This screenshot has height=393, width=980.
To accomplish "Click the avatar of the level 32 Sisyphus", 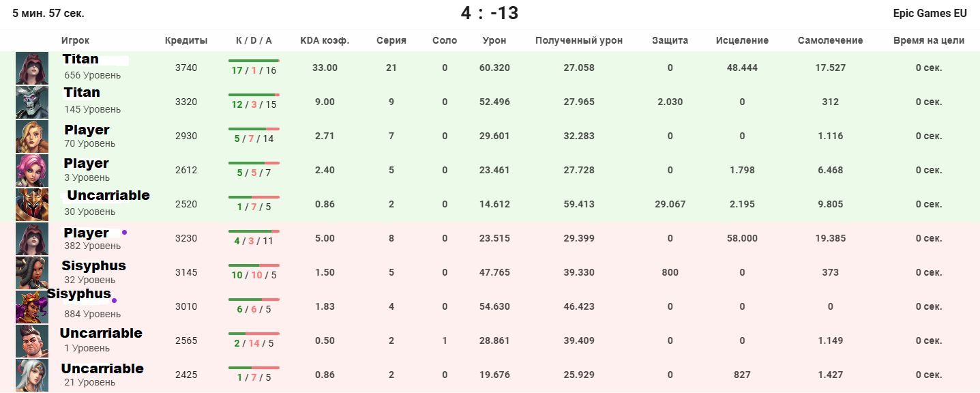I will click(32, 273).
